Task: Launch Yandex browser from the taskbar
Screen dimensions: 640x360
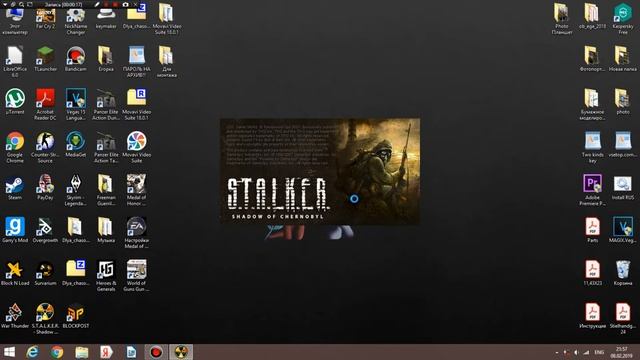Action: pos(106,352)
